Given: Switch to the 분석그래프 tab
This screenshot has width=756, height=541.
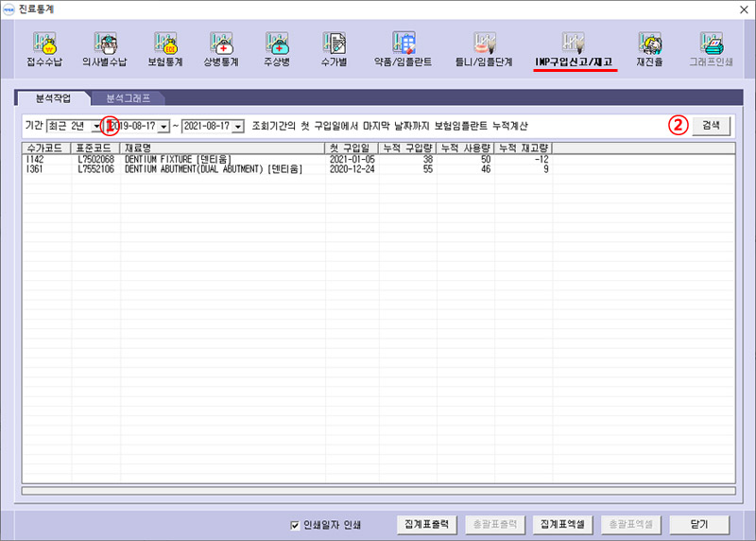Looking at the screenshot, I should [127, 97].
